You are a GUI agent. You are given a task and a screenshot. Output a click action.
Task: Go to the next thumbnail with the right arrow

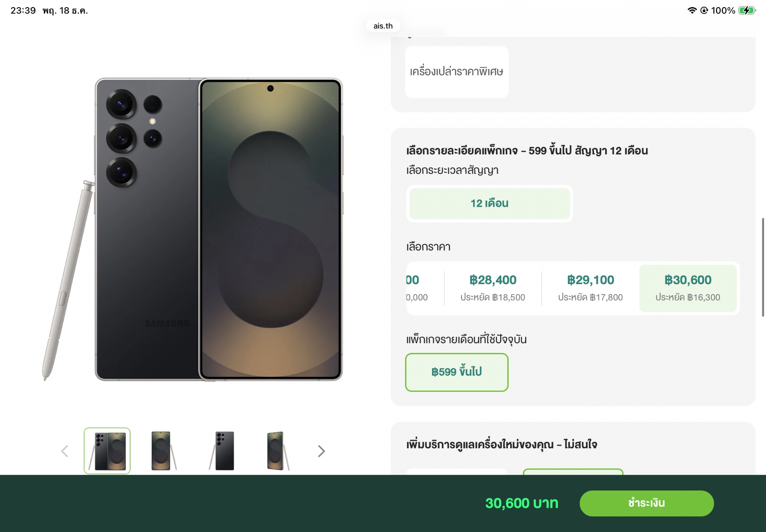point(321,451)
